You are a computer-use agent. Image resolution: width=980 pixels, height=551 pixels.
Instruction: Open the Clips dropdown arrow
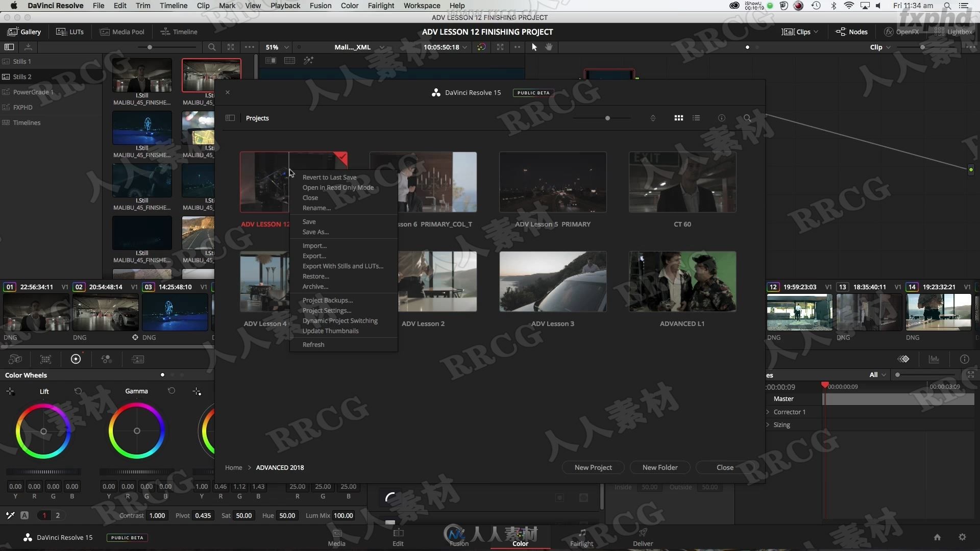point(816,32)
